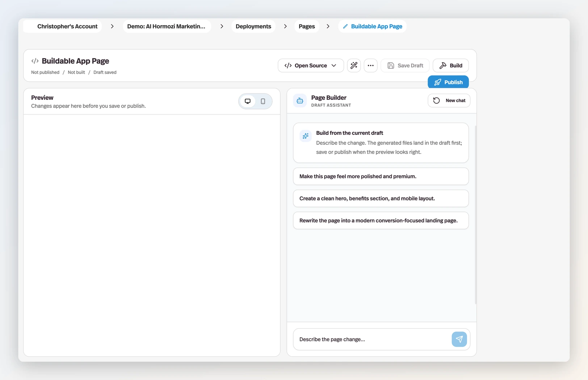Viewport: 588px width, 380px height.
Task: Click the chevron before Buildable App Page breadcrumb
Action: (328, 26)
